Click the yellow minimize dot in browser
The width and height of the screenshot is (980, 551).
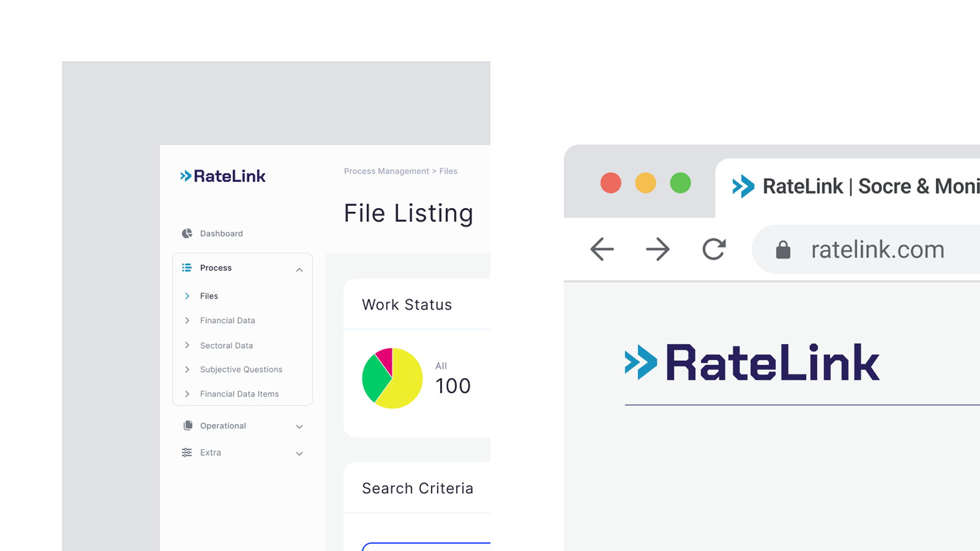pyautogui.click(x=646, y=183)
